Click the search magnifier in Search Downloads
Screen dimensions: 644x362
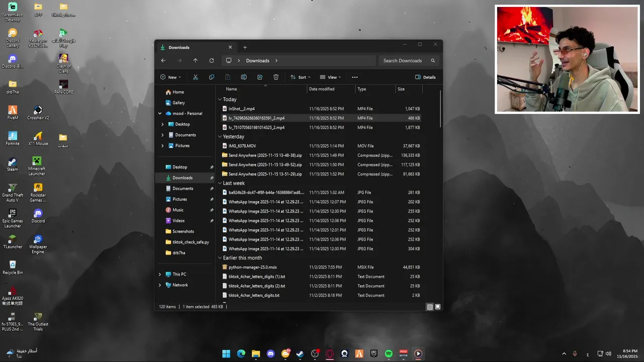click(433, 60)
